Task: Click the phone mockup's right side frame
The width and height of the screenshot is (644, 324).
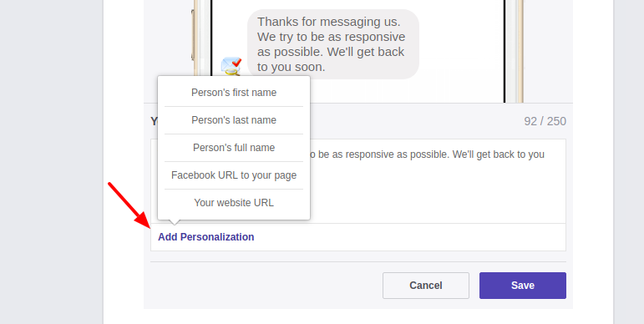Action: 514,51
